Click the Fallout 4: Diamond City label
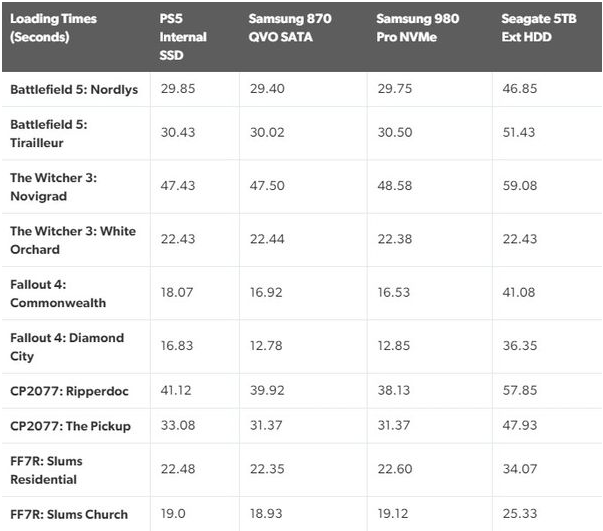Screen dimensions: 603x531 click(67, 346)
